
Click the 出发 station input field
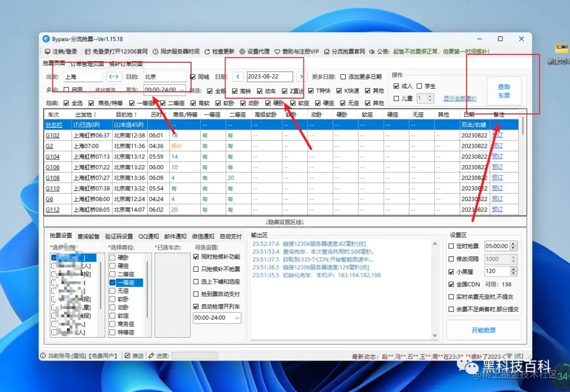pyautogui.click(x=83, y=77)
